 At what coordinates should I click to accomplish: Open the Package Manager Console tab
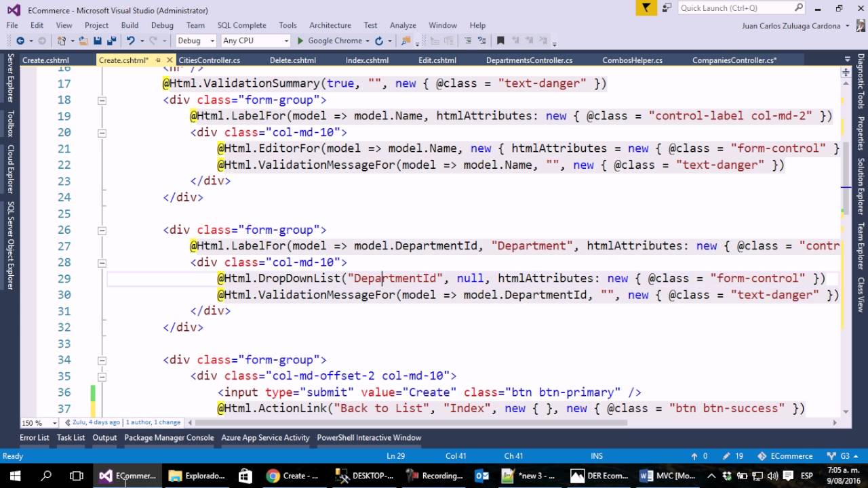coord(169,438)
